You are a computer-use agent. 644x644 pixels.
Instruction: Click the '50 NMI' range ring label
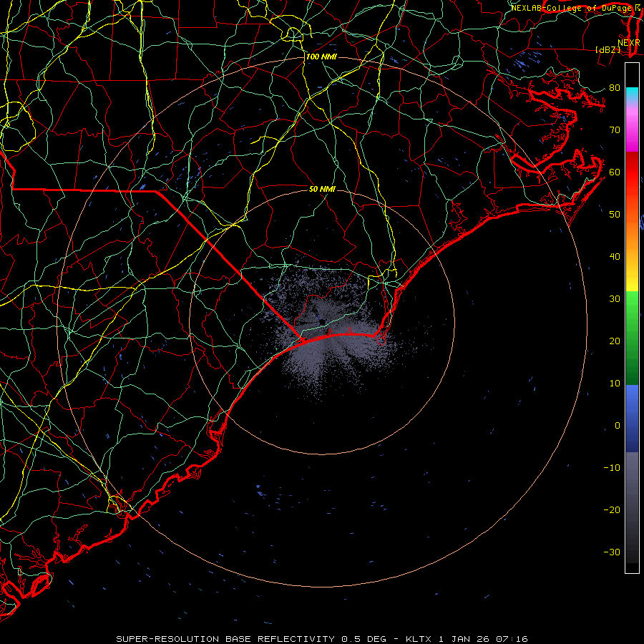point(322,189)
